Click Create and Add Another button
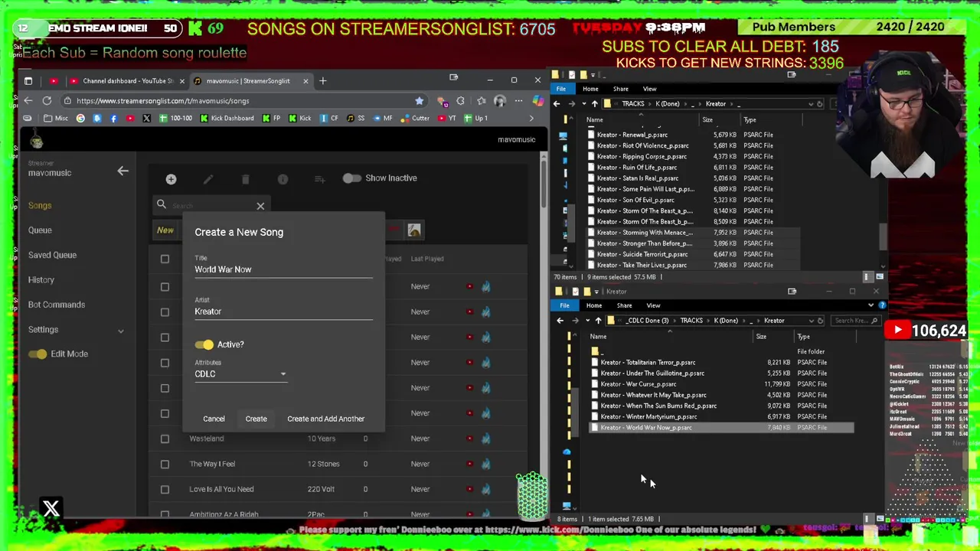Screen dimensions: 980x551 (x=325, y=419)
